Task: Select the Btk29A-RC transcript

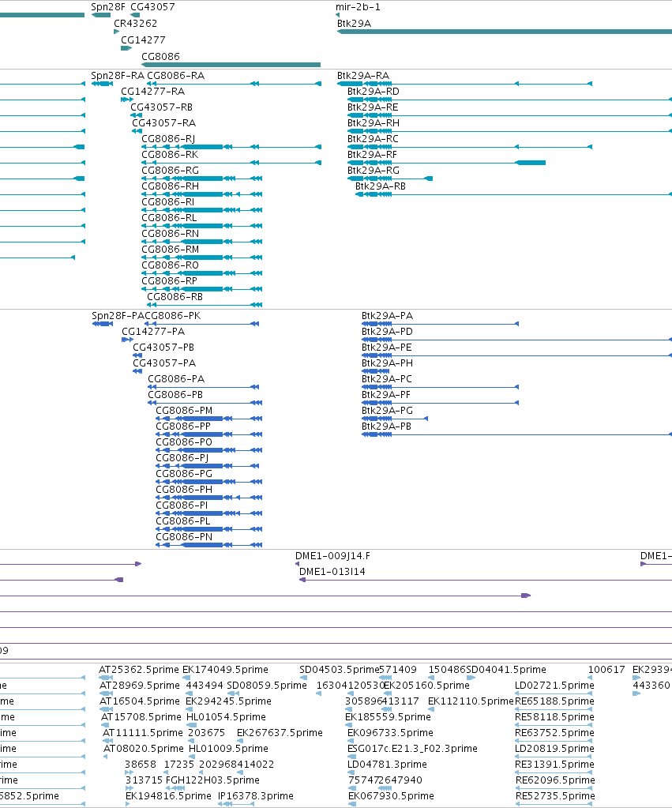Action: coord(470,147)
